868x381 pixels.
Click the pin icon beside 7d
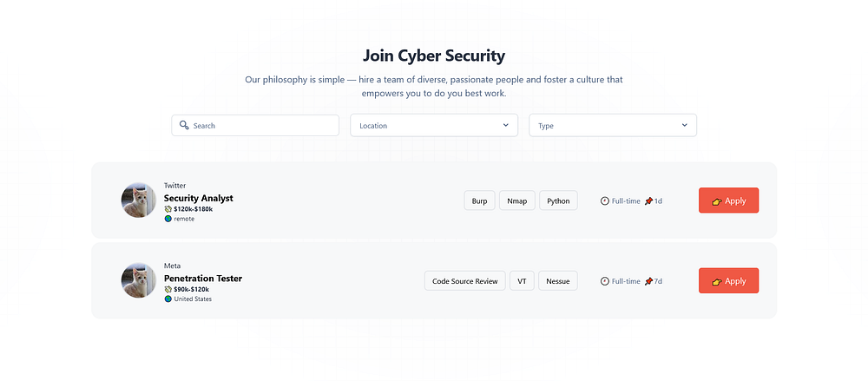[x=648, y=281]
